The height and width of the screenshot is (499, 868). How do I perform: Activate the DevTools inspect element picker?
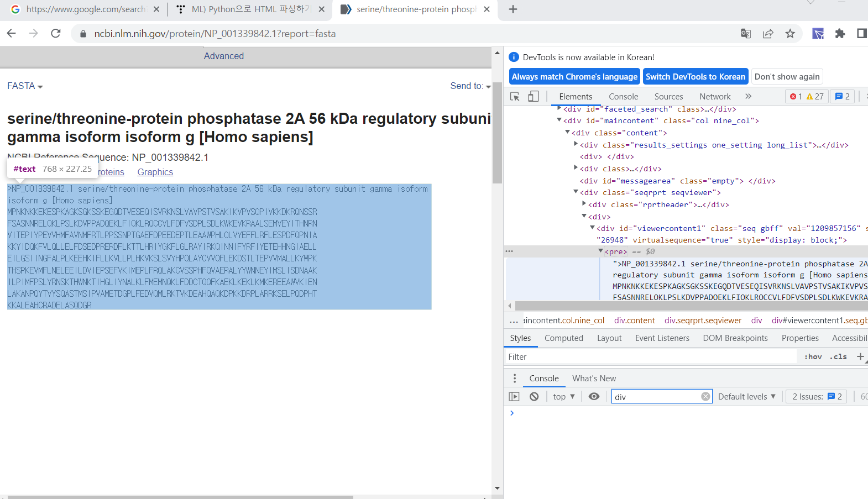click(x=515, y=97)
